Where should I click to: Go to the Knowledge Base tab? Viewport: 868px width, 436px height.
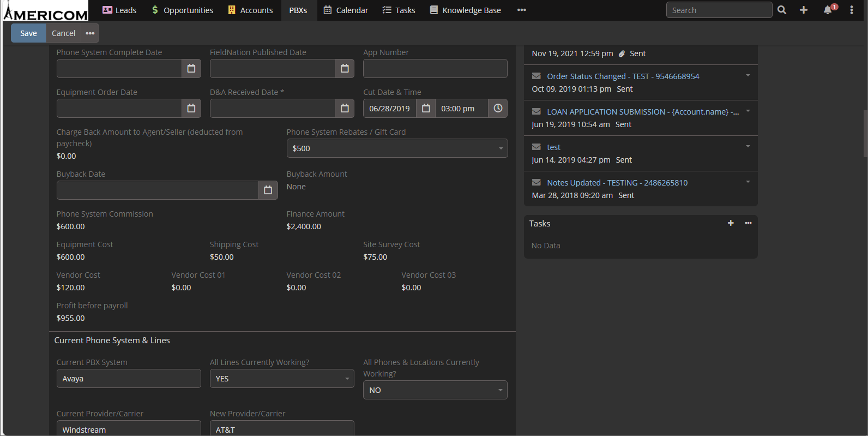click(465, 10)
